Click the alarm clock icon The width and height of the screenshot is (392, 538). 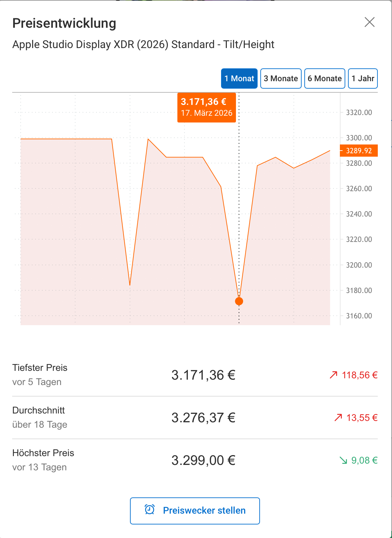pyautogui.click(x=150, y=510)
